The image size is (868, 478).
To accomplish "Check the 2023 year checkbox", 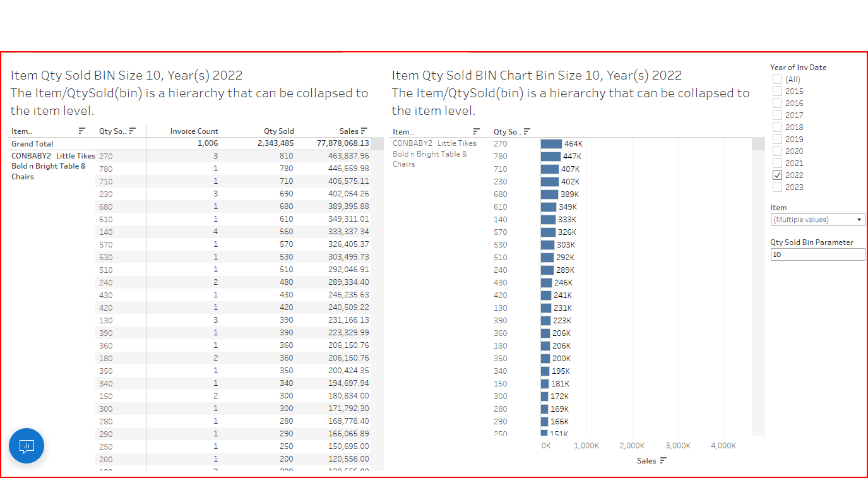I will pyautogui.click(x=776, y=187).
